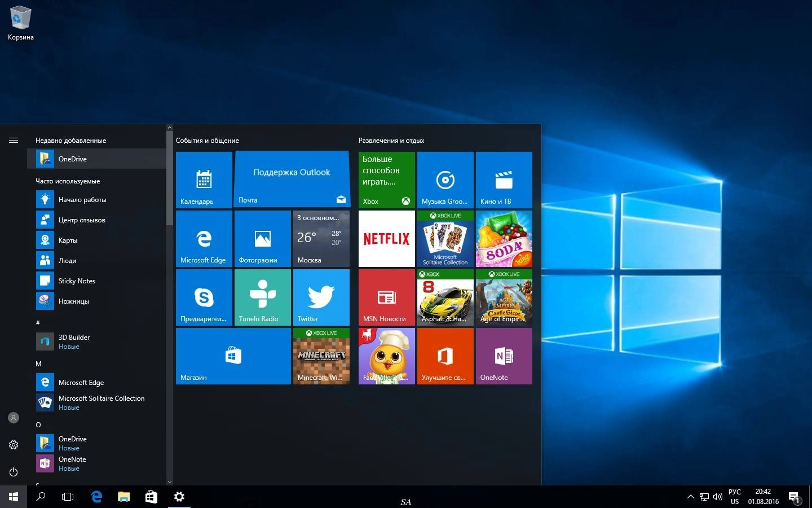Viewport: 812px width, 508px height.
Task: Open the Action Center notifications icon
Action: tap(795, 497)
